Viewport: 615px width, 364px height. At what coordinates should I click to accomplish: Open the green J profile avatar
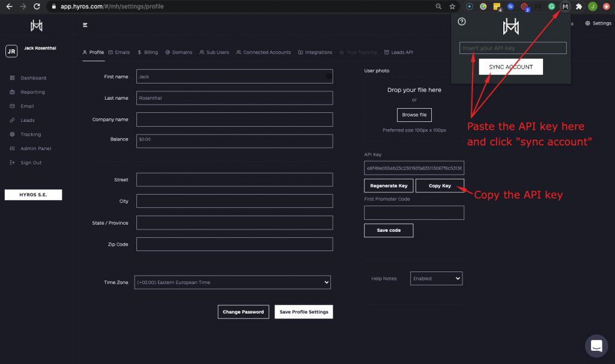pyautogui.click(x=593, y=6)
